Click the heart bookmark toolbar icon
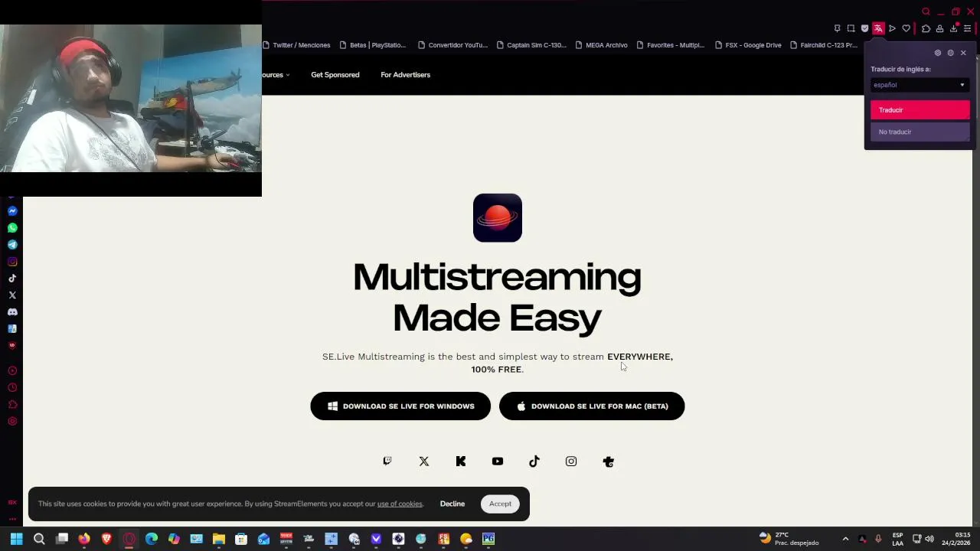Screen dimensions: 980x551 (906, 28)
